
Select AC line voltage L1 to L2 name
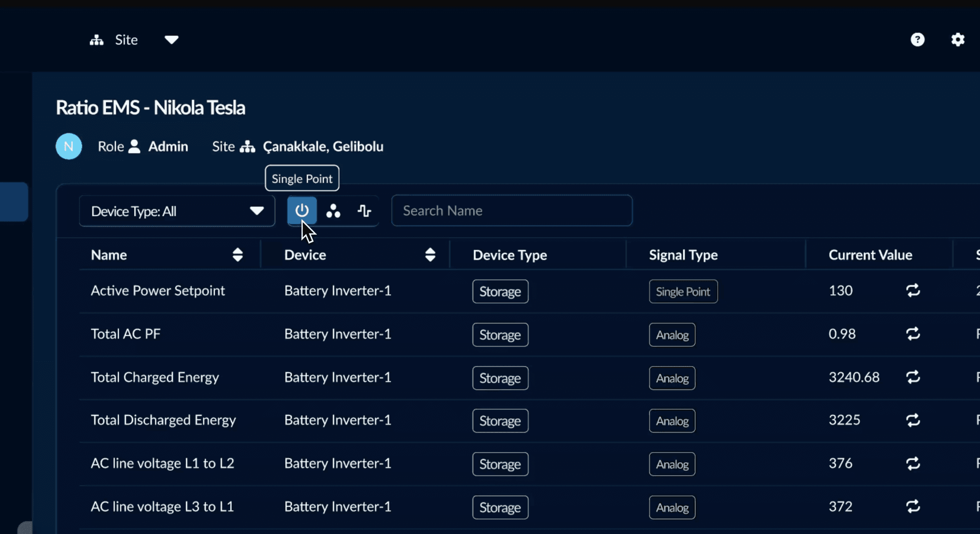coord(163,463)
